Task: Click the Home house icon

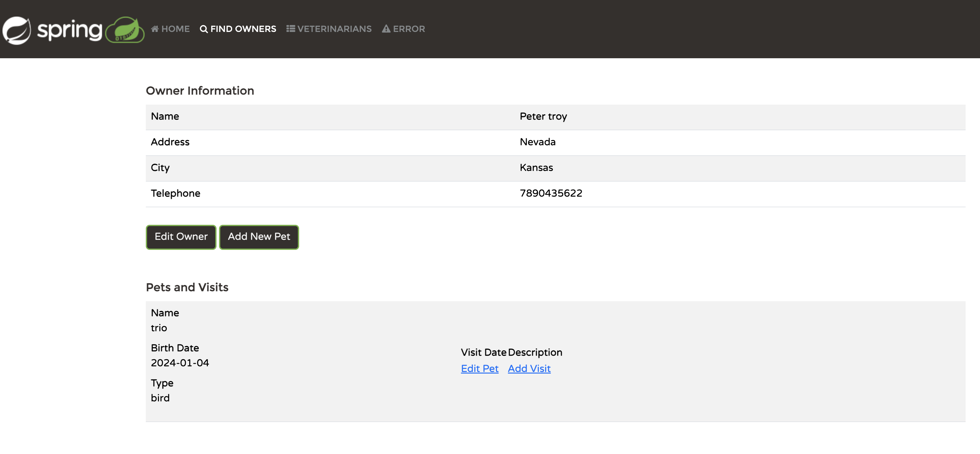Action: pyautogui.click(x=155, y=29)
